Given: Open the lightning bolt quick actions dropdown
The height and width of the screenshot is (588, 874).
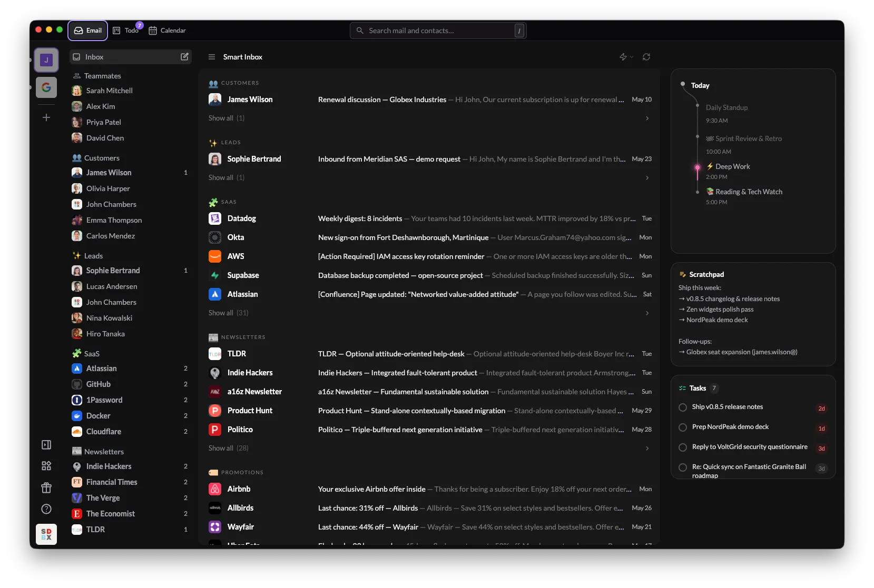Looking at the screenshot, I should pos(626,57).
